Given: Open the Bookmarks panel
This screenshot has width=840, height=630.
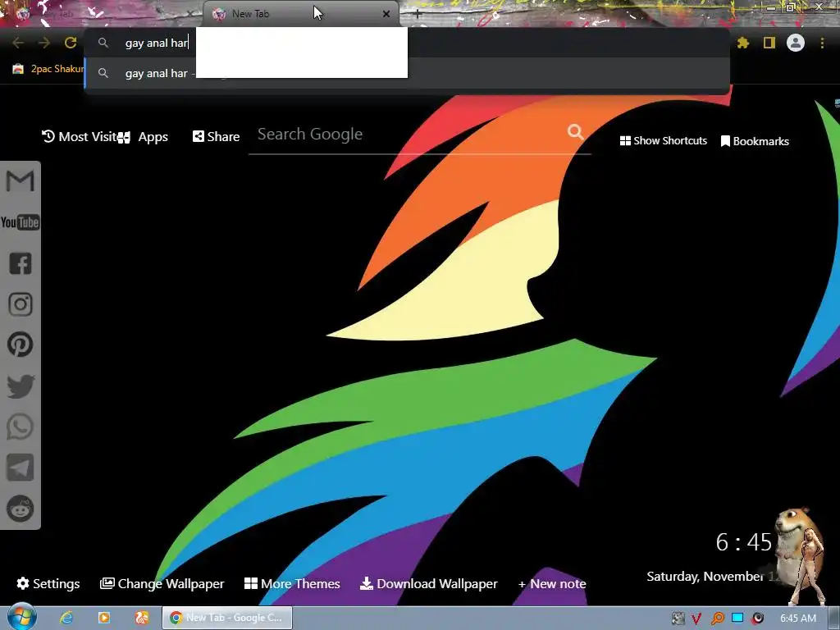Looking at the screenshot, I should 755,141.
